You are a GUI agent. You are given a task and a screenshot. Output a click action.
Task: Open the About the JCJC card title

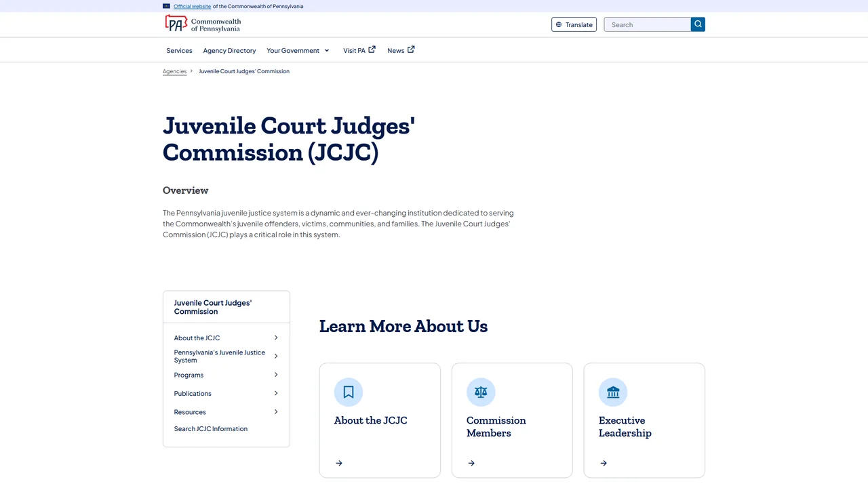(x=370, y=420)
